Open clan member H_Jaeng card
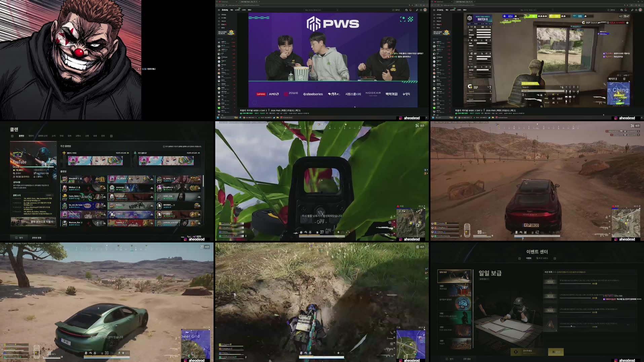The width and height of the screenshot is (644, 362). tap(178, 179)
